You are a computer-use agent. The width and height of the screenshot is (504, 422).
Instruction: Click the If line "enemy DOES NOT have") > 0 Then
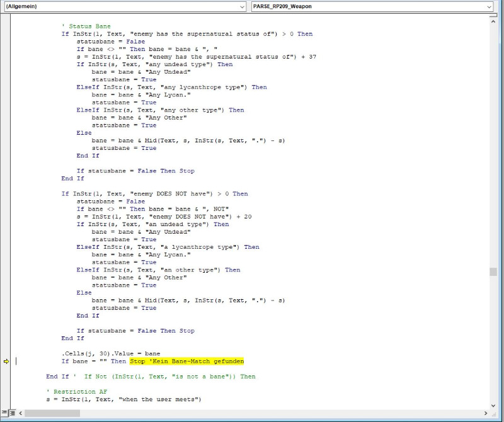154,194
